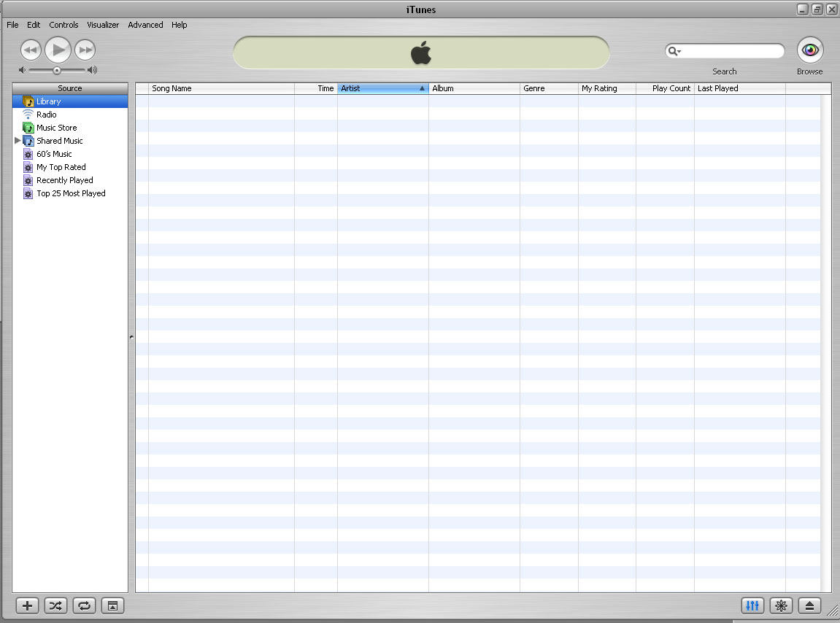Click the Shared Music blue icon
Image resolution: width=840 pixels, height=623 pixels.
click(x=28, y=141)
